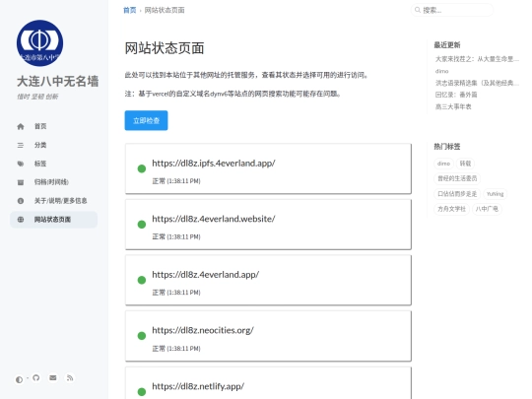Open https://dl8z.ipfs.4everland.app/ link
This screenshot has width=532, height=399.
pyautogui.click(x=214, y=164)
